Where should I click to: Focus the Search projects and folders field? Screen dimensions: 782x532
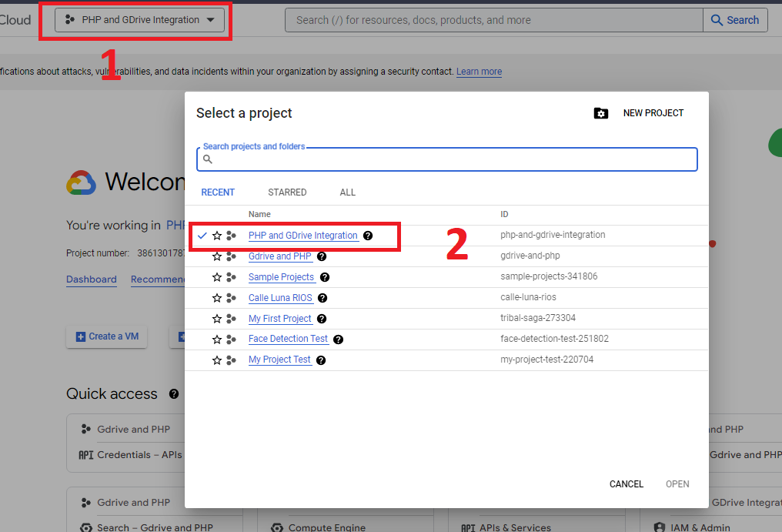coord(447,159)
